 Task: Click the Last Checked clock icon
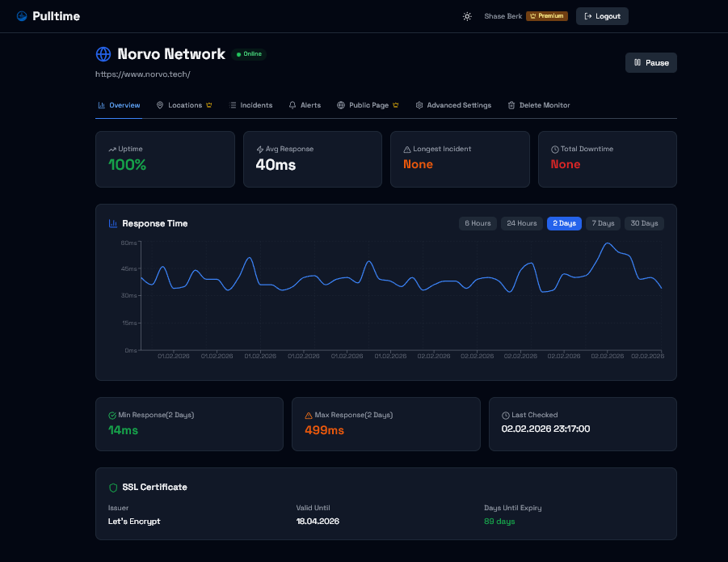(x=506, y=416)
